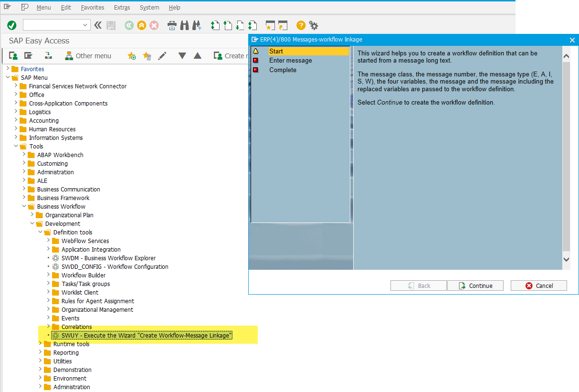
Task: Click Delete favorites star-trash icon
Action: [x=147, y=56]
